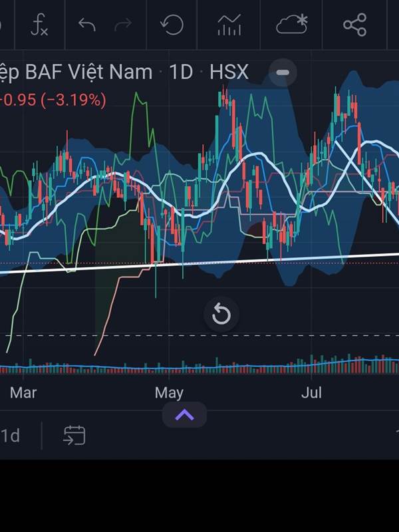Open the go-to-date calendar icon
Screen dimensions: 399x532
click(74, 436)
